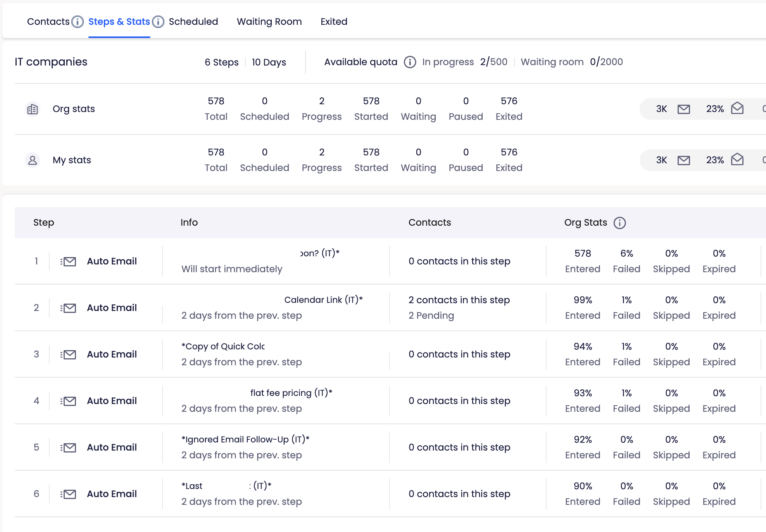Click opened email icon in My stats

tap(737, 160)
